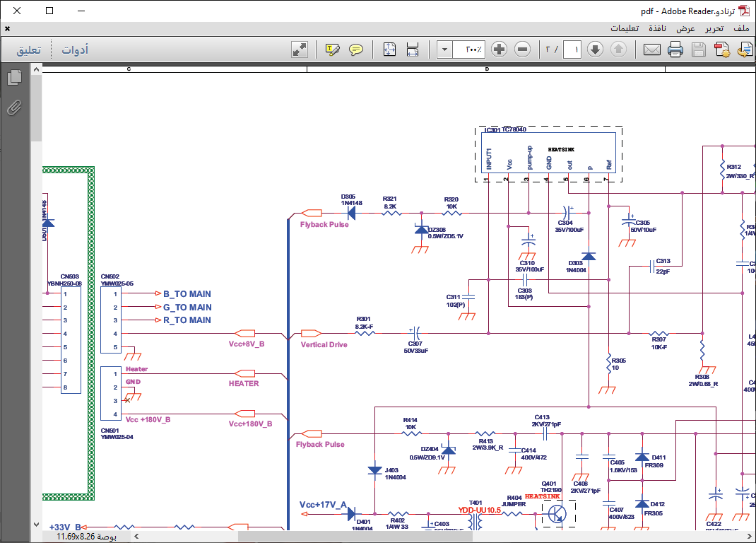The image size is (756, 543).
Task: Open the تحرير (Edit) menu
Action: point(714,28)
